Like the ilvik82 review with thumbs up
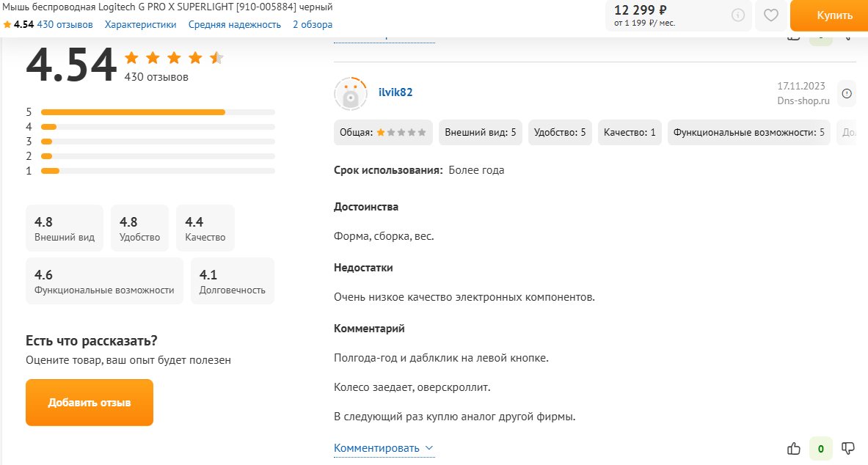The width and height of the screenshot is (868, 465). [x=794, y=448]
